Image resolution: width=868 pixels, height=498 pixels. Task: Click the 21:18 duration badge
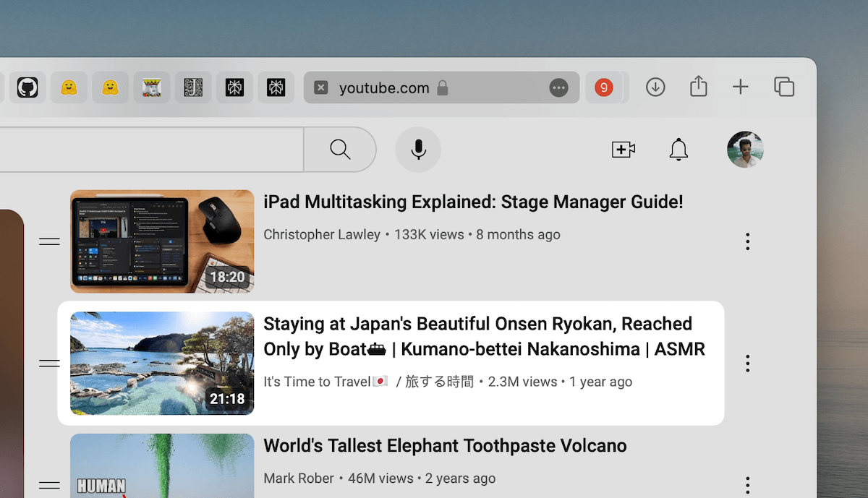(227, 398)
